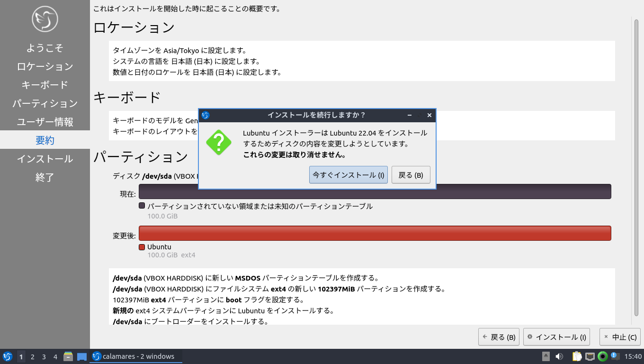Click the show desktop icon in the taskbar

click(81, 356)
